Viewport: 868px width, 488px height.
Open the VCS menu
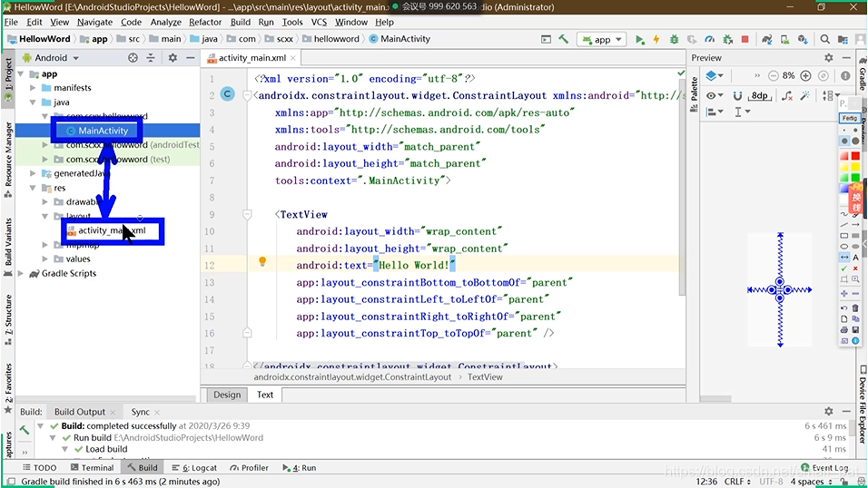tap(319, 22)
